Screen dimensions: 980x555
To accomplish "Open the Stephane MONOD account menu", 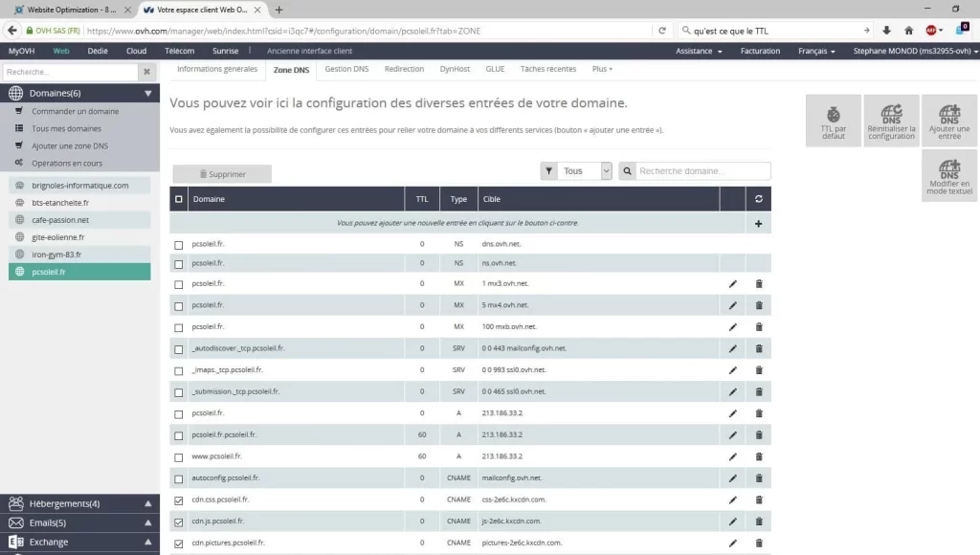I will pos(915,51).
